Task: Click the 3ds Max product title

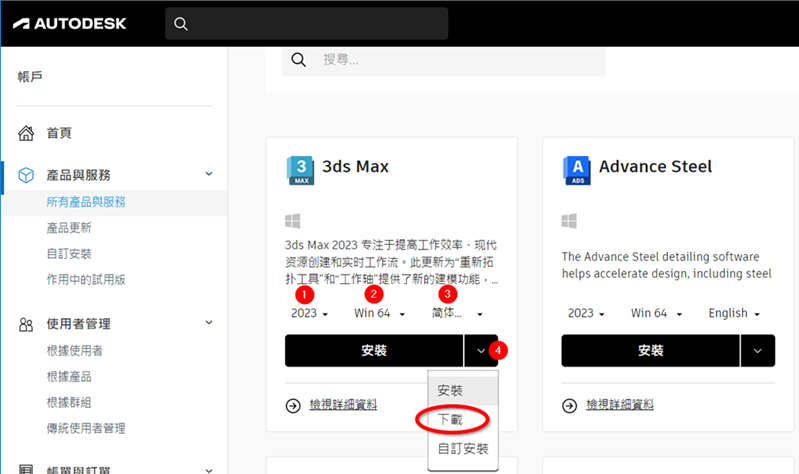Action: [355, 167]
